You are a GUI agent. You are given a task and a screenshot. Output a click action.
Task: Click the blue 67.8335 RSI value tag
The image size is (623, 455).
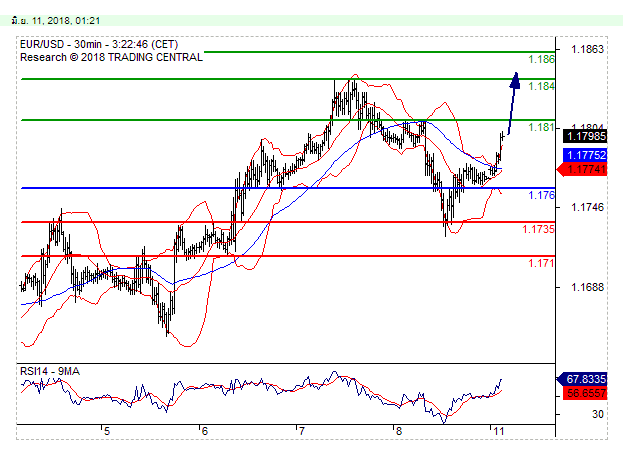(582, 379)
